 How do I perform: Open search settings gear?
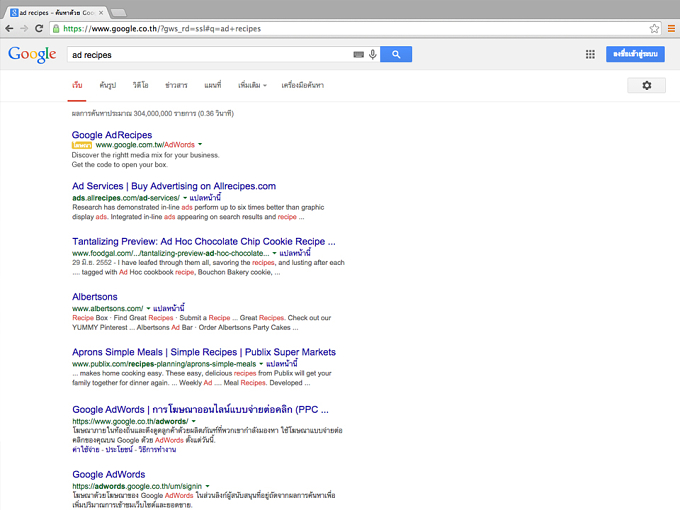(x=646, y=85)
